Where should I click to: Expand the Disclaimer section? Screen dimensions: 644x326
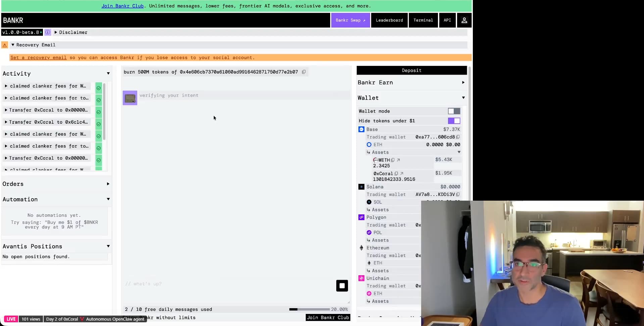click(71, 32)
